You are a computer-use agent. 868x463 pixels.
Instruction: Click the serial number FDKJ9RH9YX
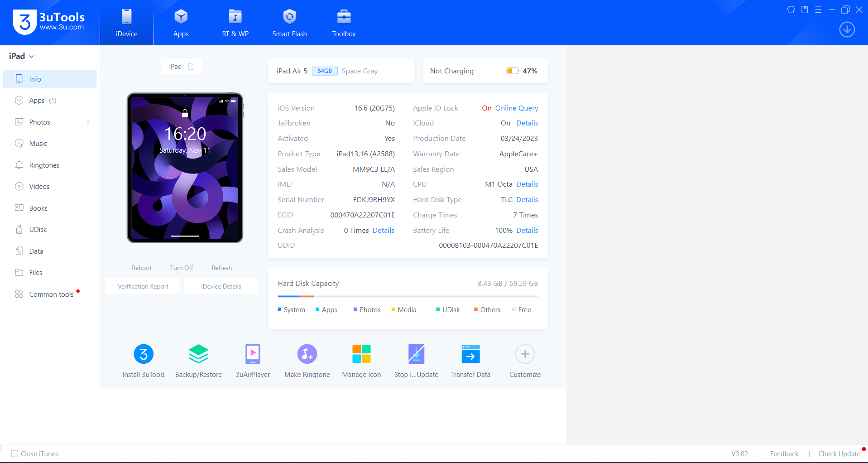coord(374,200)
